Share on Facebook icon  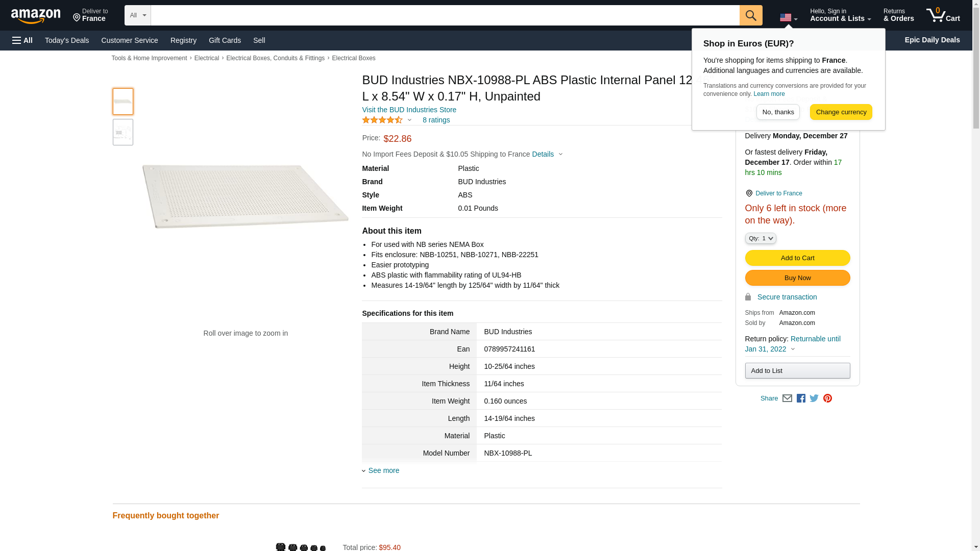[801, 398]
